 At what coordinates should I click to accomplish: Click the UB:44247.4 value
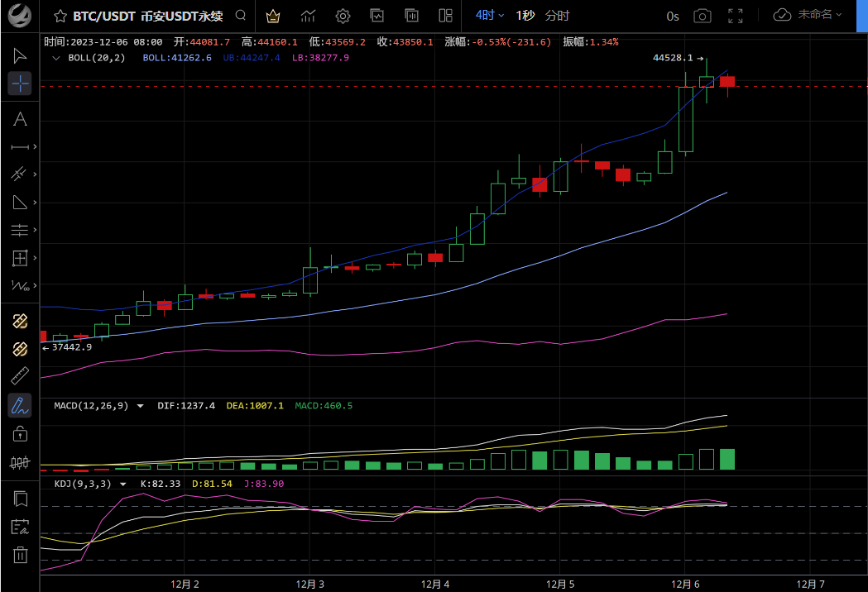coord(252,58)
